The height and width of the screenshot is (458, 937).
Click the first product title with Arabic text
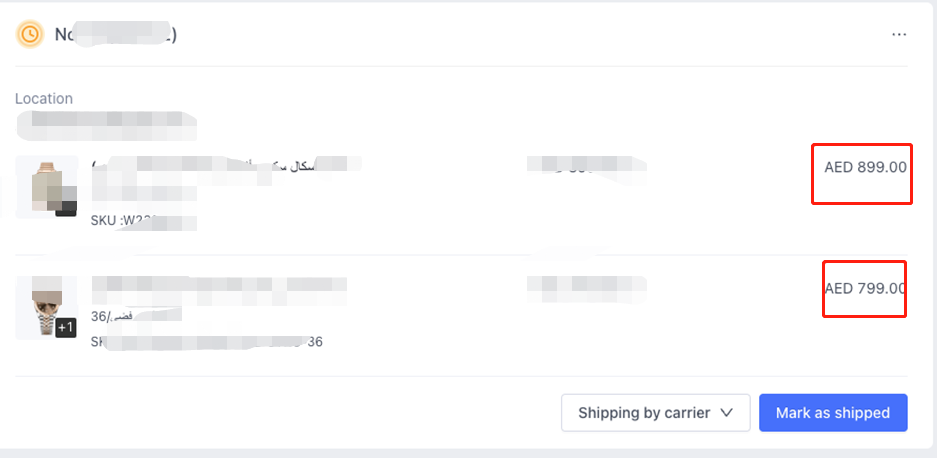click(226, 164)
